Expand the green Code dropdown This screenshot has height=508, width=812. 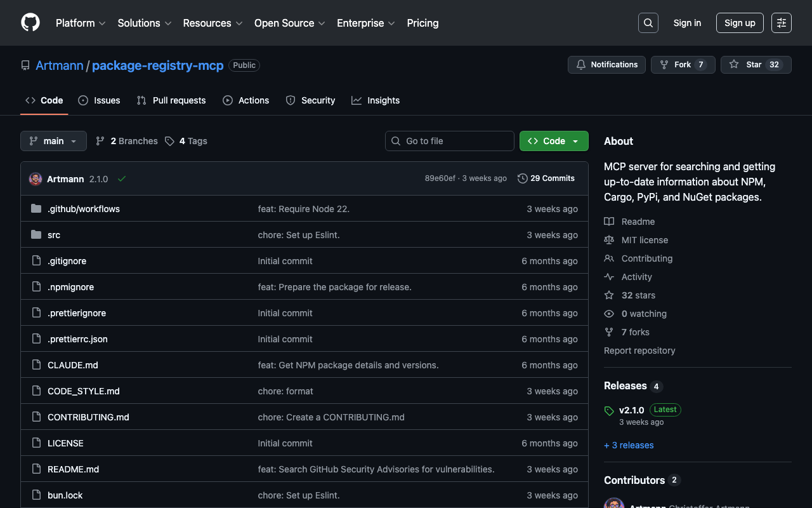click(553, 141)
